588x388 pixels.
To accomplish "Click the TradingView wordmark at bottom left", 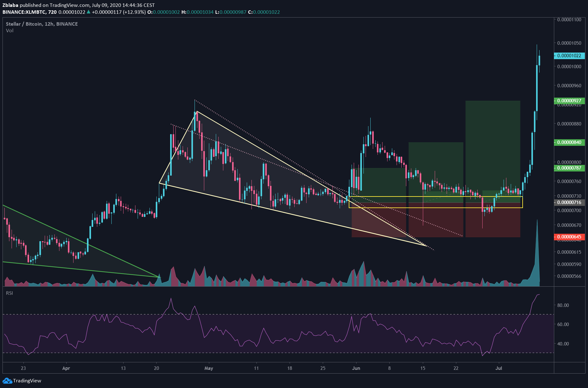I will pos(27,381).
